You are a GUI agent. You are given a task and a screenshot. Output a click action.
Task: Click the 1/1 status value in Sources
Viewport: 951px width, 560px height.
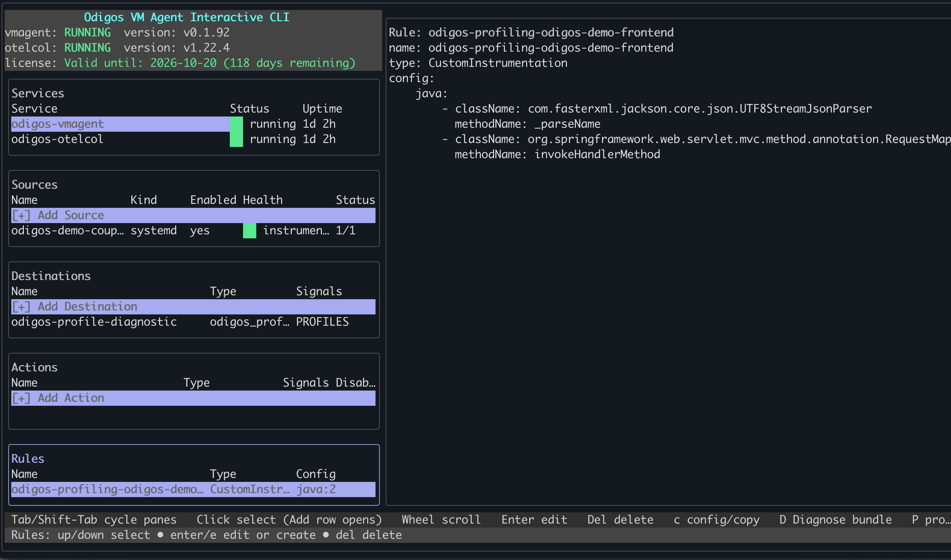click(x=345, y=231)
